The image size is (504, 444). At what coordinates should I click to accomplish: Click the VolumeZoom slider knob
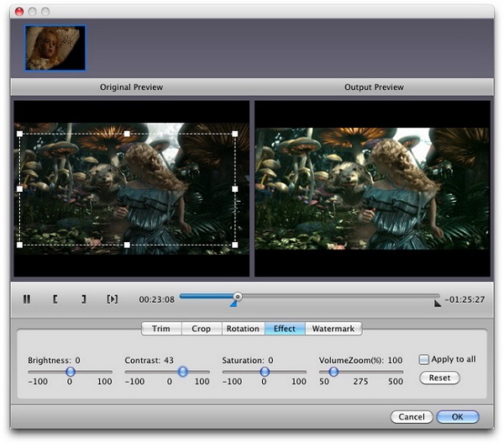tap(333, 372)
